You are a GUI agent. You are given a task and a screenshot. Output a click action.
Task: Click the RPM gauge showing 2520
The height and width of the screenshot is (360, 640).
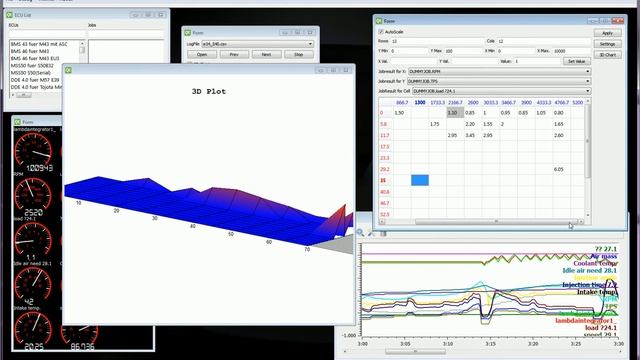(x=33, y=197)
